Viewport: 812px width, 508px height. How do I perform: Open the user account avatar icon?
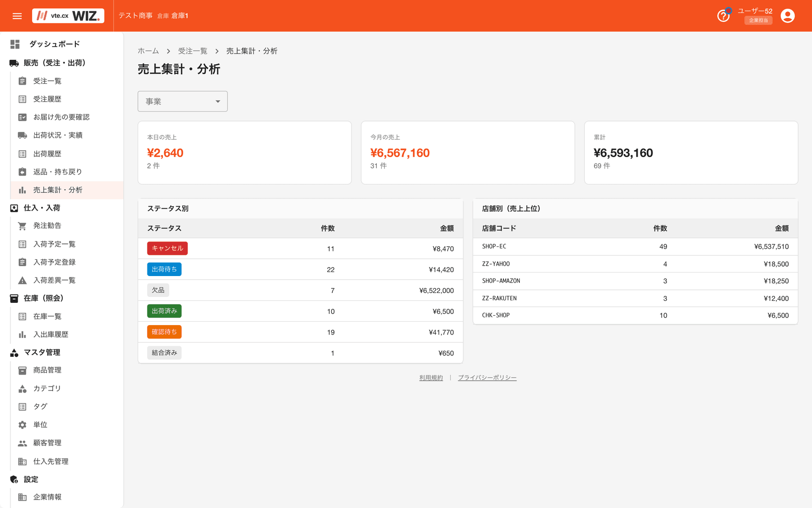[787, 16]
